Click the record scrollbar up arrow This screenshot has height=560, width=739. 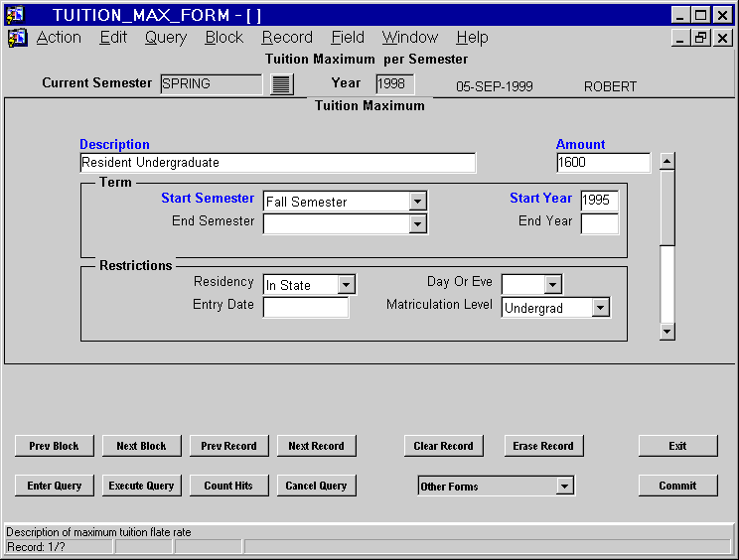[666, 161]
